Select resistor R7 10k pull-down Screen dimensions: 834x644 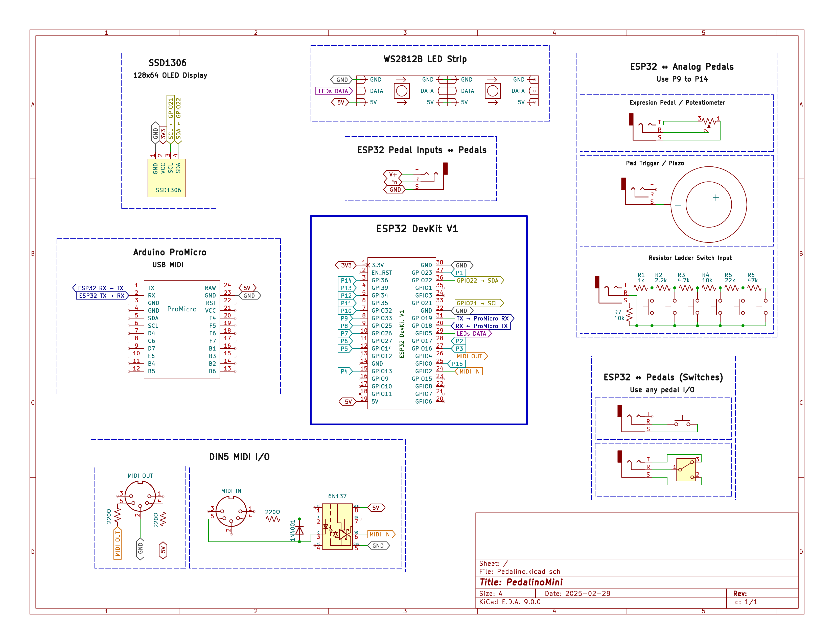629,315
